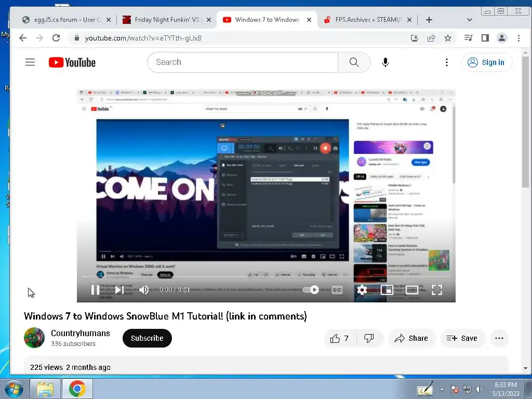Open the Countryhumans channel name link
This screenshot has height=399, width=532.
(81, 333)
